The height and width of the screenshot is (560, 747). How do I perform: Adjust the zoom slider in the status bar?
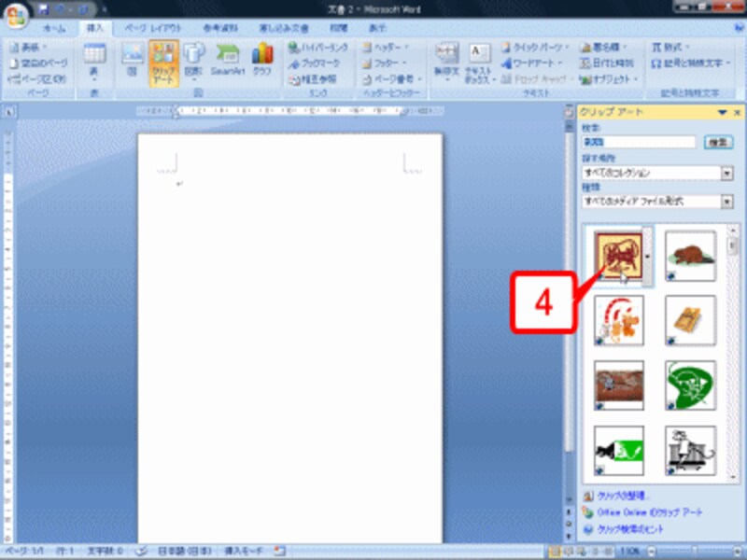click(696, 551)
